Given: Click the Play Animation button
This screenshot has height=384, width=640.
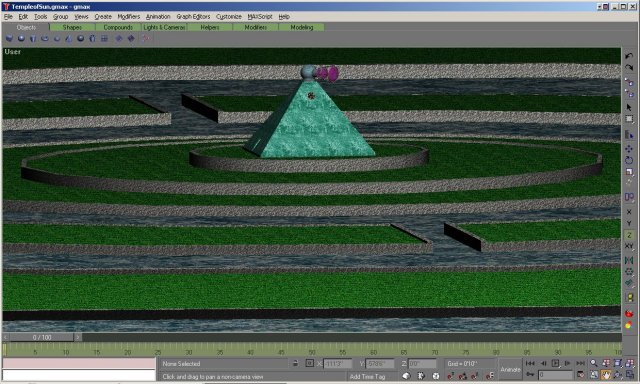Looking at the screenshot, I should [x=556, y=363].
